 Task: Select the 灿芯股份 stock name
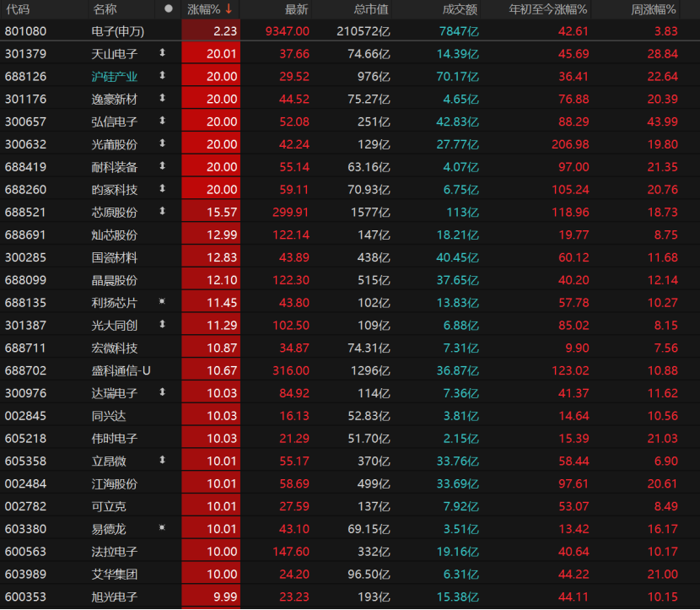pyautogui.click(x=115, y=235)
